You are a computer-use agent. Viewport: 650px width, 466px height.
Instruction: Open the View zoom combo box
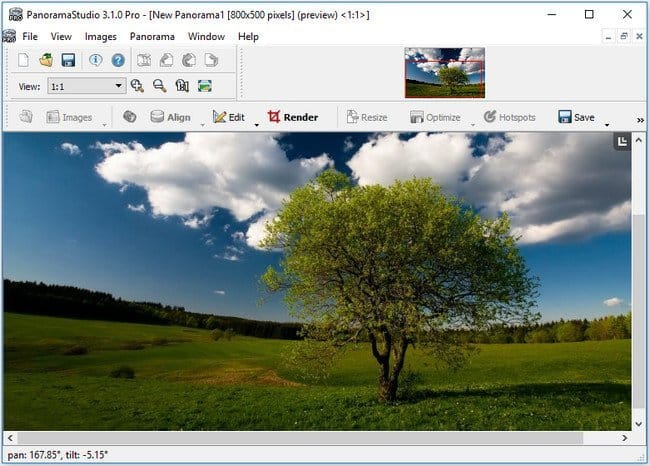pyautogui.click(x=87, y=86)
